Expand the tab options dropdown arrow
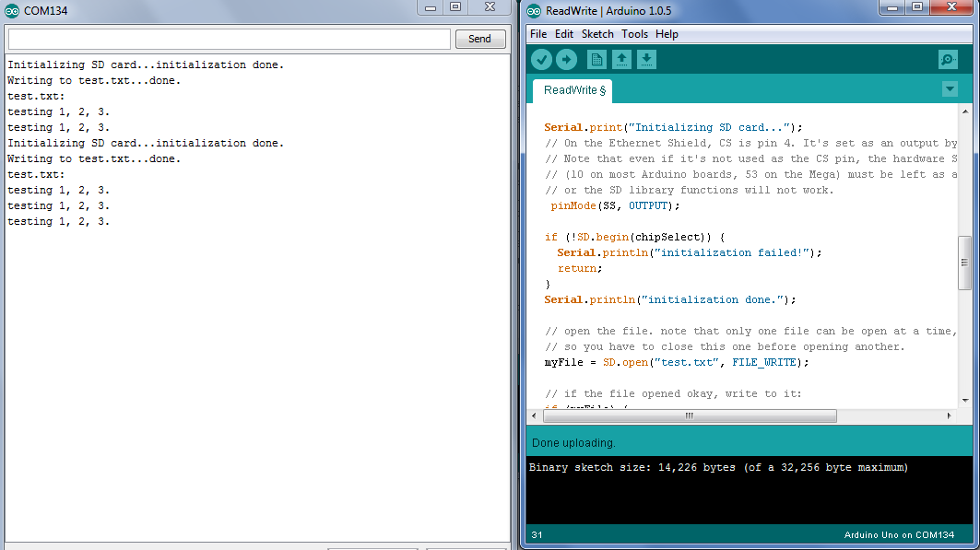The height and width of the screenshot is (550, 980). click(x=950, y=89)
